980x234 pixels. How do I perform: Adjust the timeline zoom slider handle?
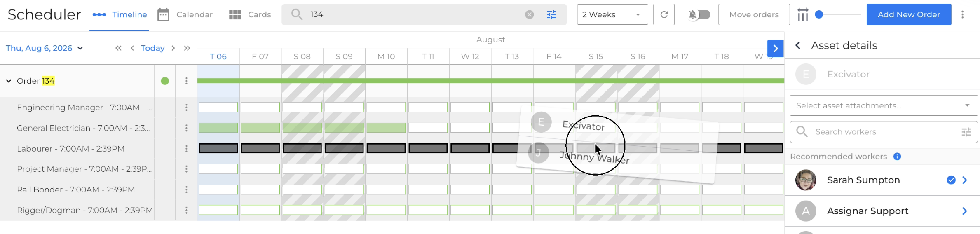point(819,14)
